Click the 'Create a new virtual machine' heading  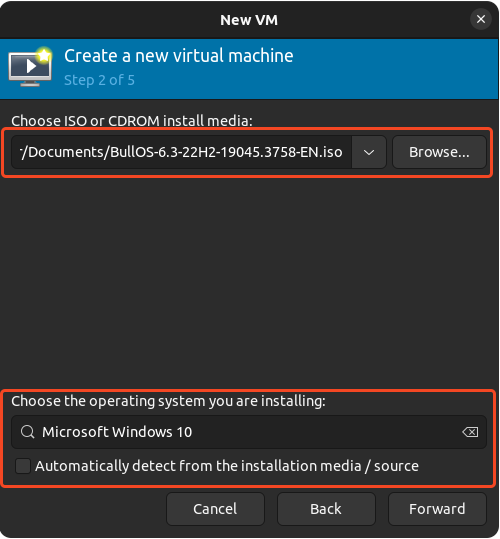click(x=179, y=56)
